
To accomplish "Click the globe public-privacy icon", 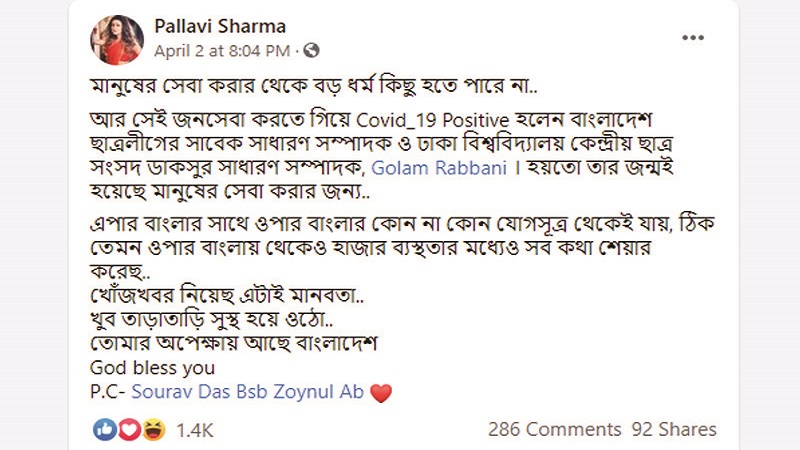I will tap(311, 51).
